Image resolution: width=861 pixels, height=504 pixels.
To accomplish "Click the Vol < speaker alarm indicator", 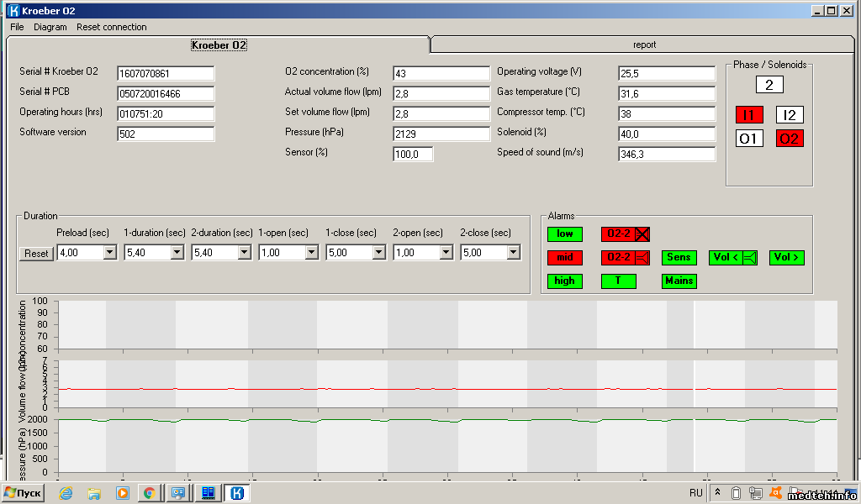I will pos(733,258).
